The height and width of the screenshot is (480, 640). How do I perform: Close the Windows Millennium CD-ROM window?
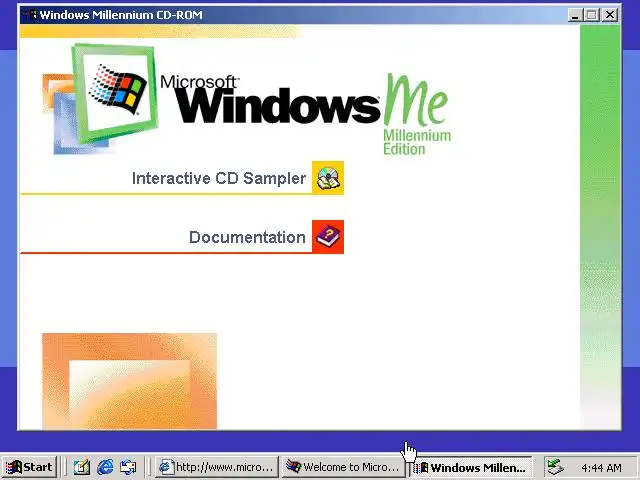610,15
